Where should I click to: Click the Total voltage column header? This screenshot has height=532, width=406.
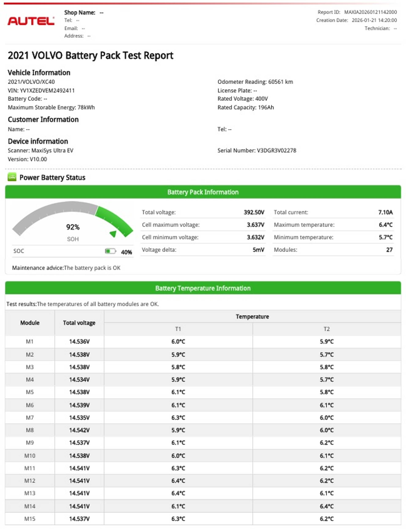(x=79, y=323)
